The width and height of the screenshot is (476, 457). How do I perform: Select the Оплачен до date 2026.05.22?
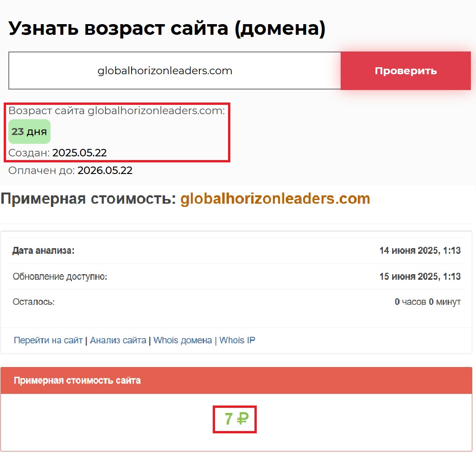pyautogui.click(x=105, y=170)
